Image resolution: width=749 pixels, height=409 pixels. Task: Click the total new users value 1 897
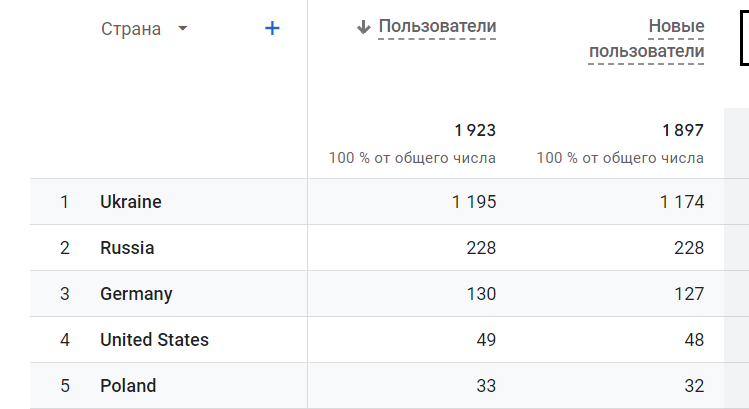[682, 131]
